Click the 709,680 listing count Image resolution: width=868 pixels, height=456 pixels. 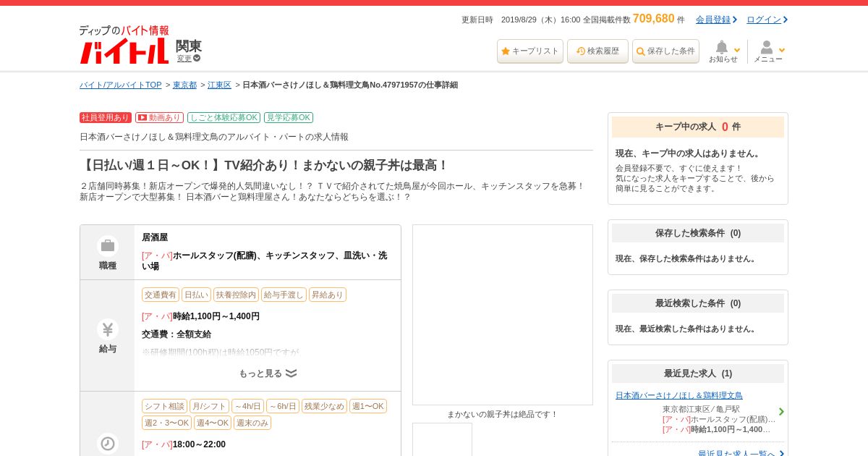tap(654, 19)
